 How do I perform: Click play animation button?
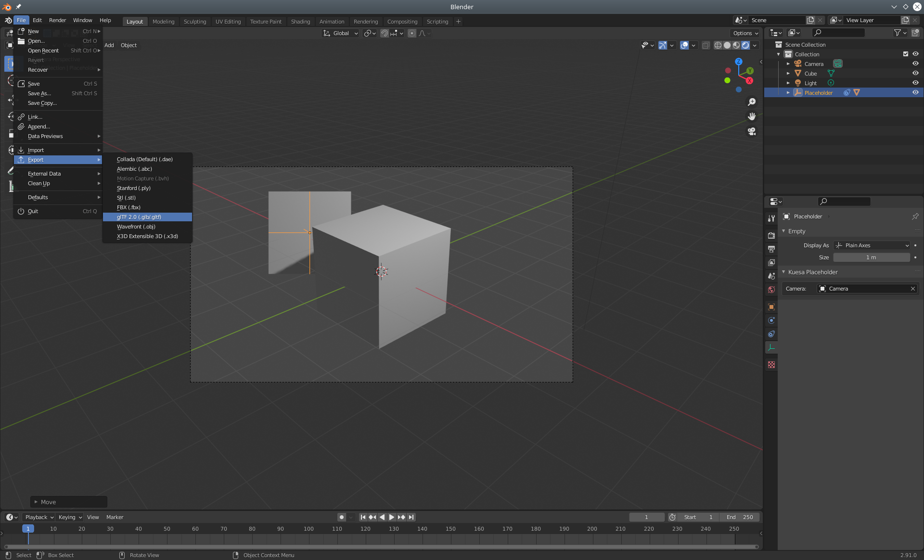(392, 517)
